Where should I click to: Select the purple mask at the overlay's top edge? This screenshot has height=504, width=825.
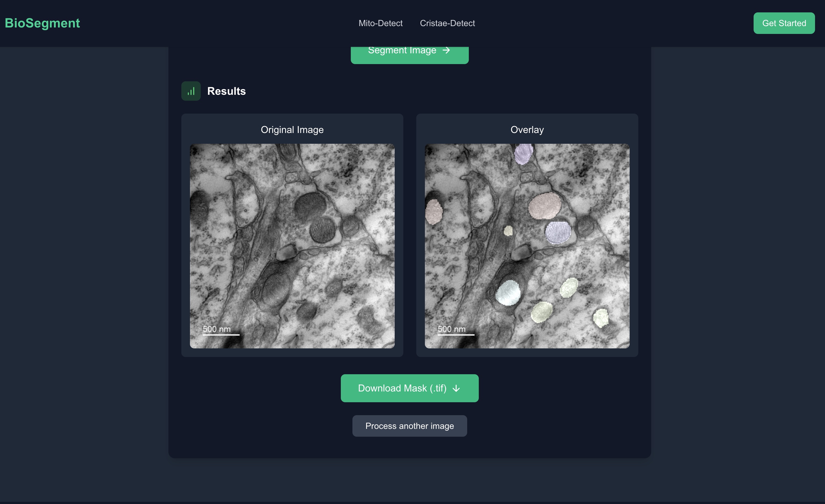click(523, 154)
